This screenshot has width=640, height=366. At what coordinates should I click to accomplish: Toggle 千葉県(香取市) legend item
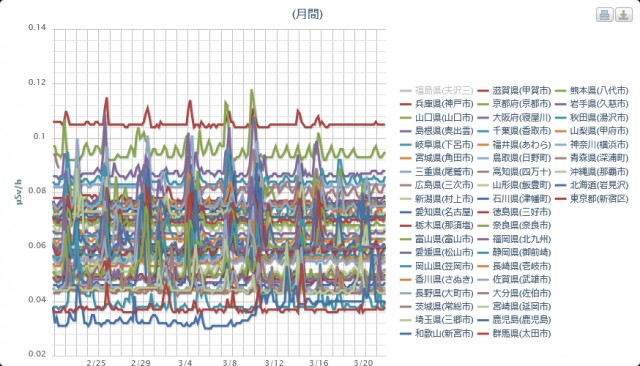514,131
